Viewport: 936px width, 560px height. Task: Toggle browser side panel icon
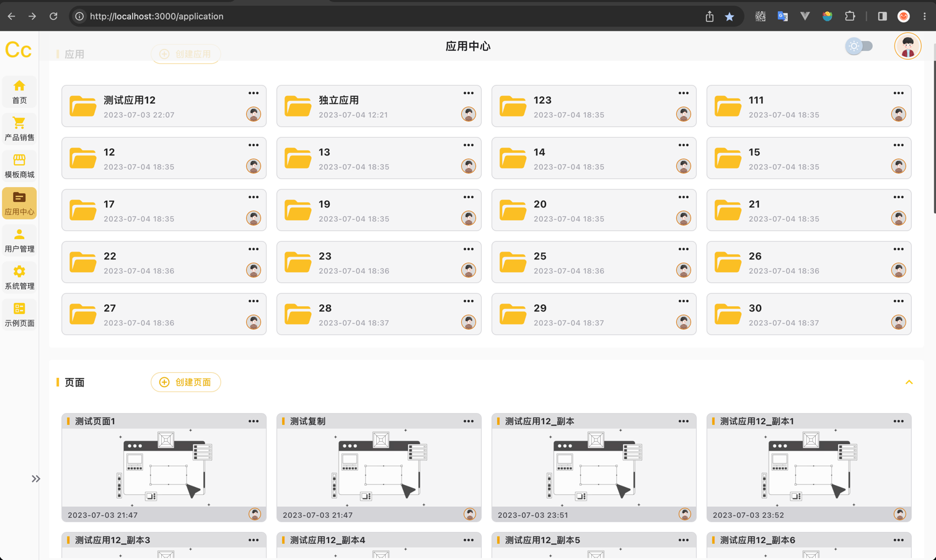[882, 16]
